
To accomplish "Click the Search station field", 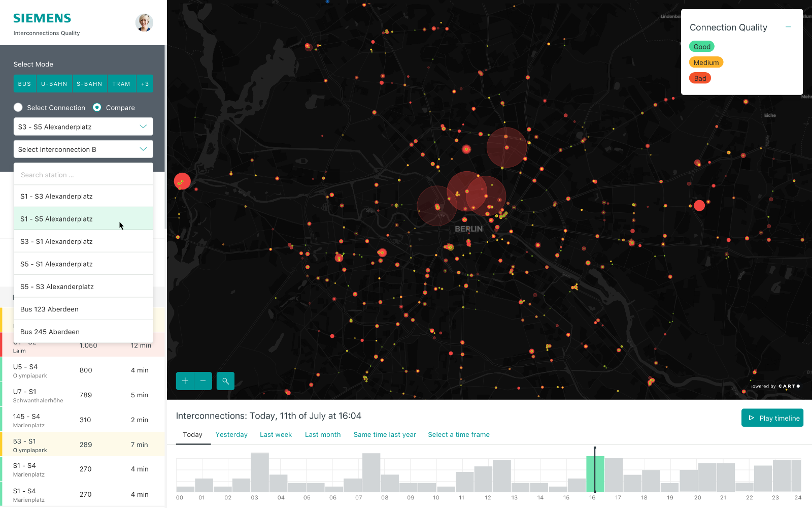I will tap(83, 175).
